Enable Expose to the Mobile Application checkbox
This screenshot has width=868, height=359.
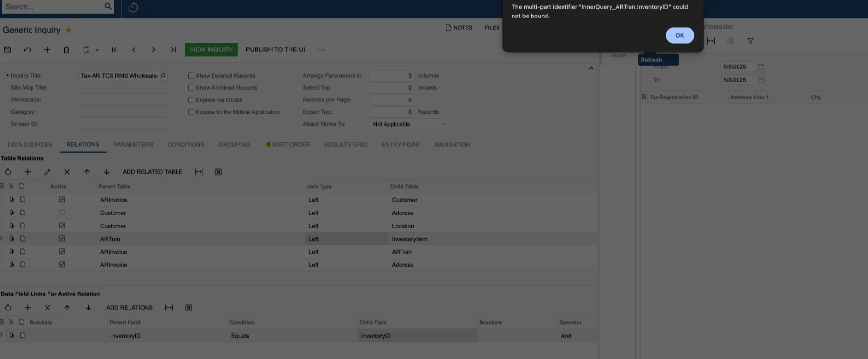click(191, 112)
